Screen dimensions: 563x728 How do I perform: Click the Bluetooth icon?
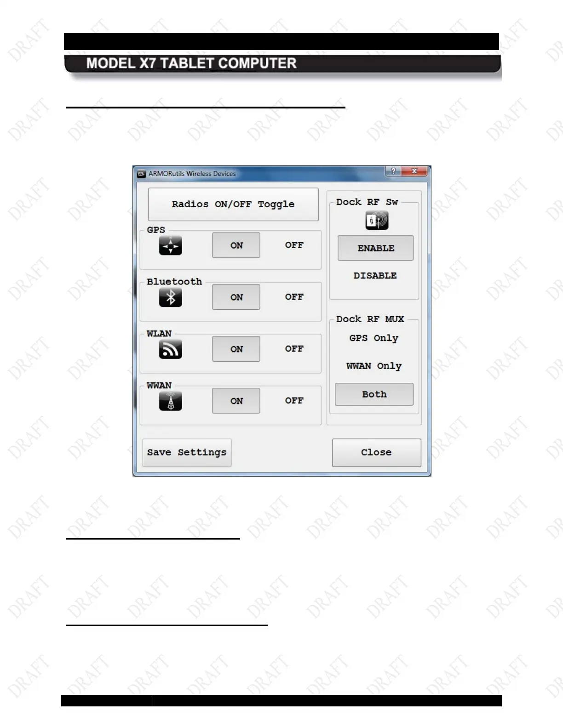[171, 297]
